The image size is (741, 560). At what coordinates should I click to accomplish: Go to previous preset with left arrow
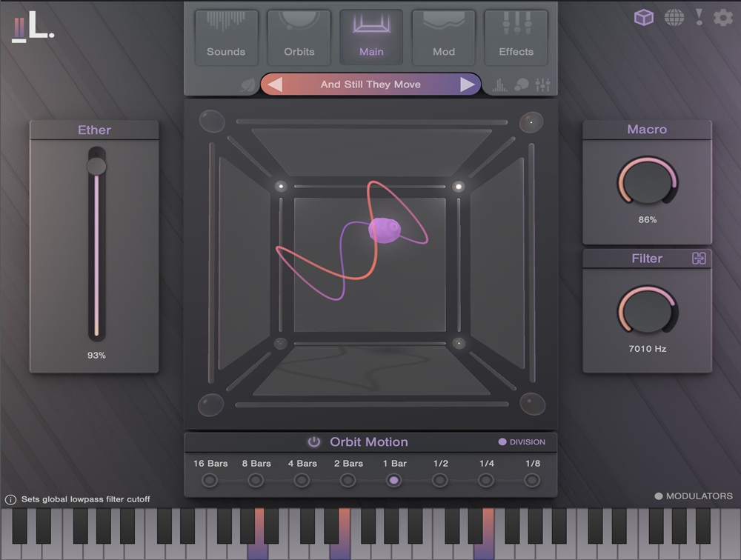click(275, 84)
